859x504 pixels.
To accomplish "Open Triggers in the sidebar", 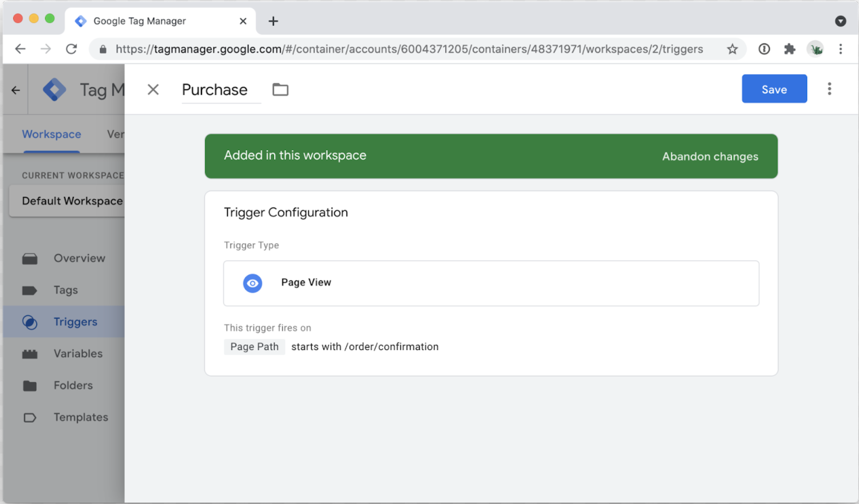I will coord(64,322).
